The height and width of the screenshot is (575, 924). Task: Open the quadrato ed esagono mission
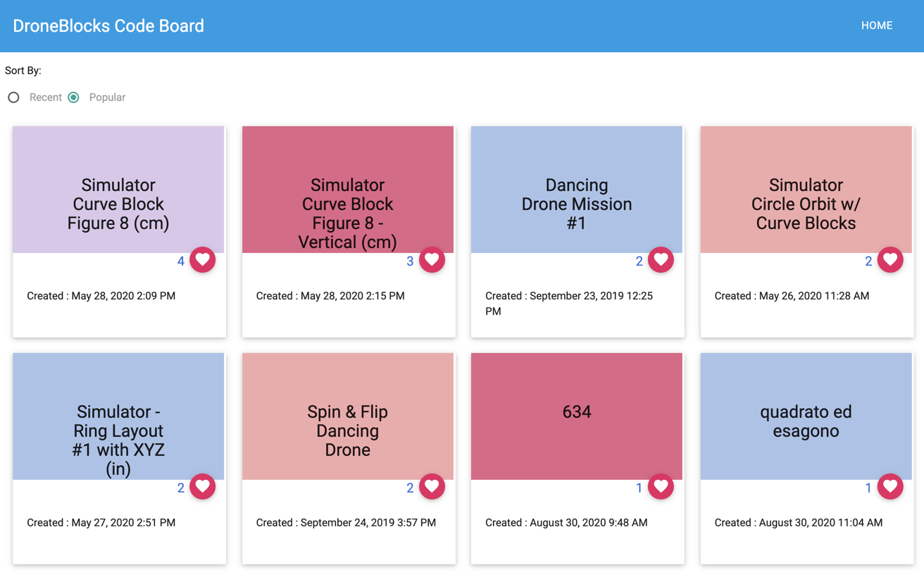[x=806, y=421]
